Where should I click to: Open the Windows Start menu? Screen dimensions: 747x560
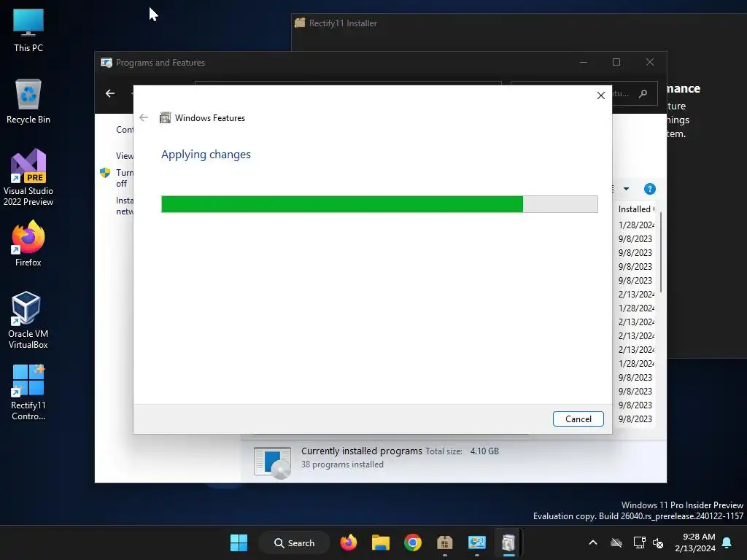(x=239, y=542)
